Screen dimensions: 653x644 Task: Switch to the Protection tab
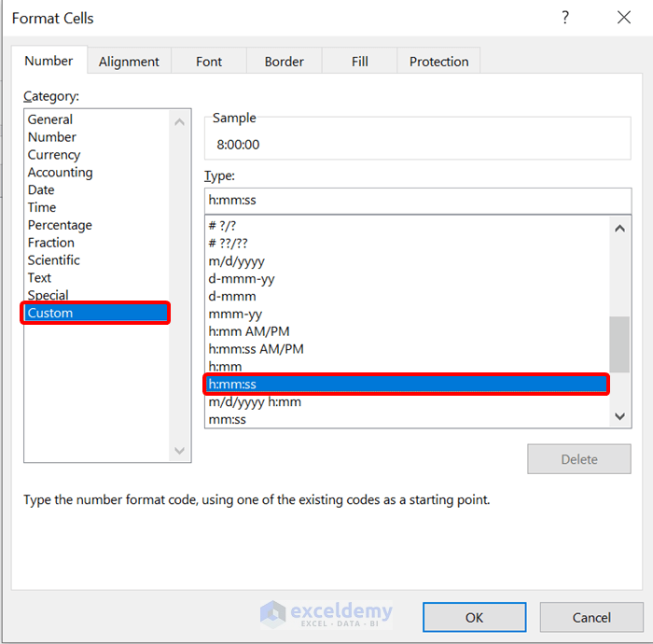click(438, 62)
